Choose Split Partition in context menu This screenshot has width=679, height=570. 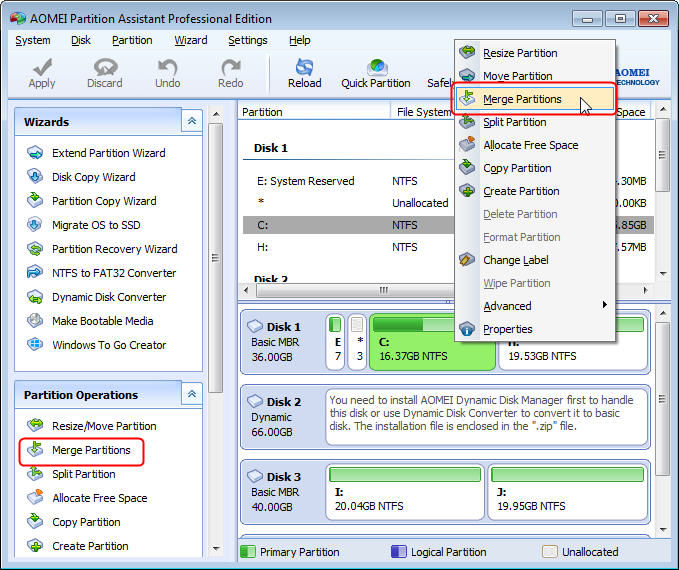[x=535, y=122]
